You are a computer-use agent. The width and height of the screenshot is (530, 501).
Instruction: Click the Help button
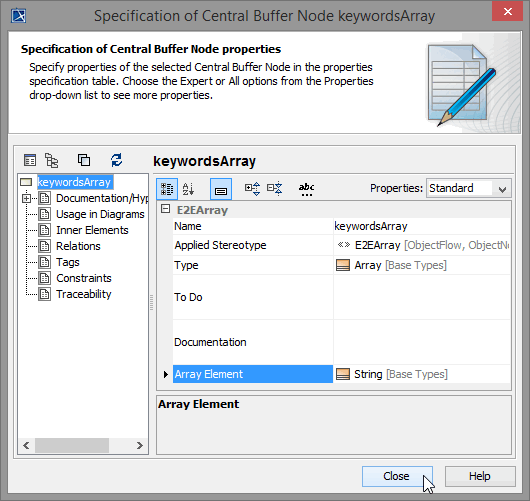click(480, 476)
